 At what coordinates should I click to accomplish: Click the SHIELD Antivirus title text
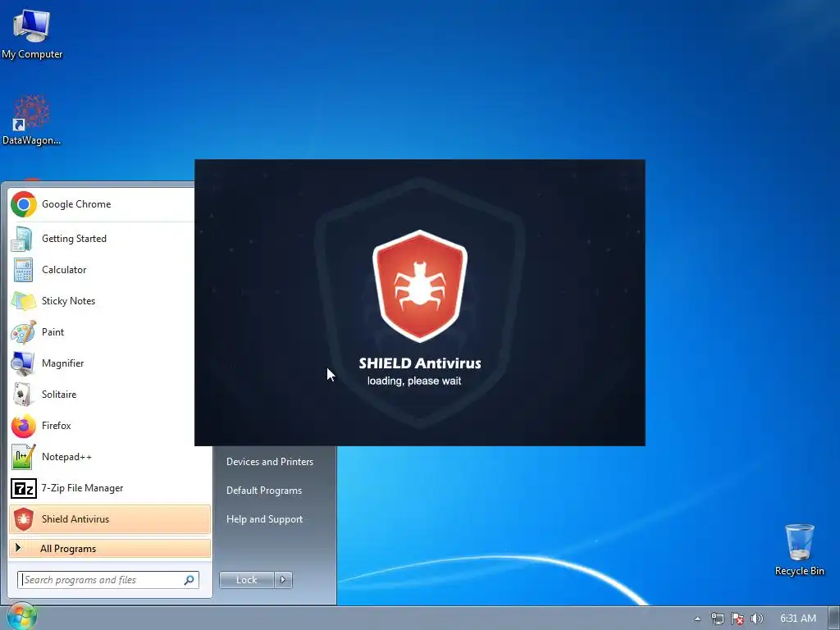point(420,363)
